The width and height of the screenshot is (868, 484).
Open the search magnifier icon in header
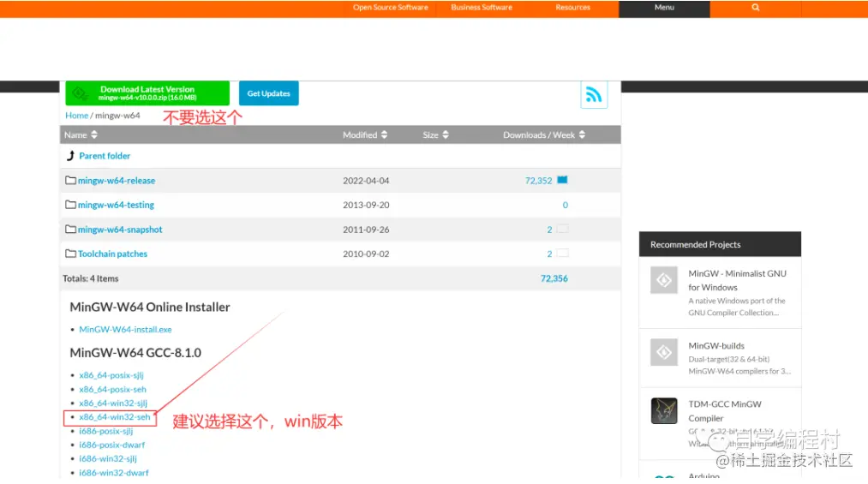[x=755, y=7]
